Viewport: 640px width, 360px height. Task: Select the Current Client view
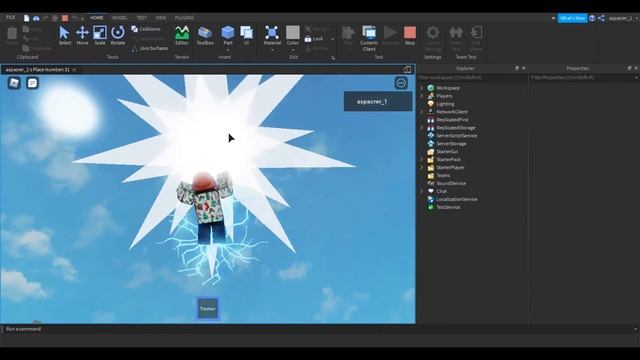[369, 38]
